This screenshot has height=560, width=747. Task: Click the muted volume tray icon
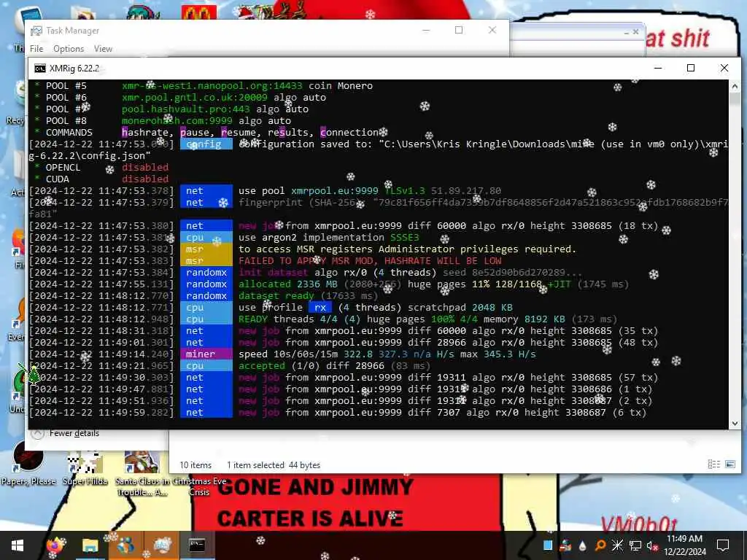651,545
